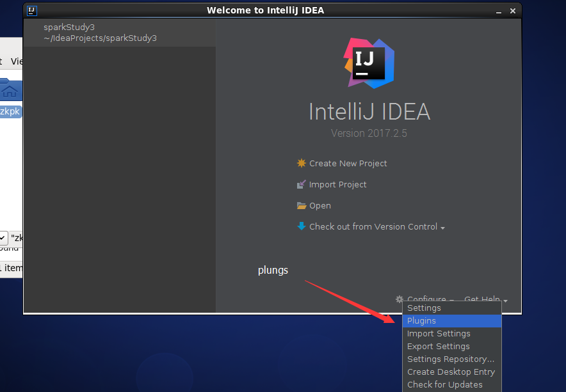This screenshot has height=392, width=566.
Task: Click the Configure gear icon
Action: tap(400, 299)
